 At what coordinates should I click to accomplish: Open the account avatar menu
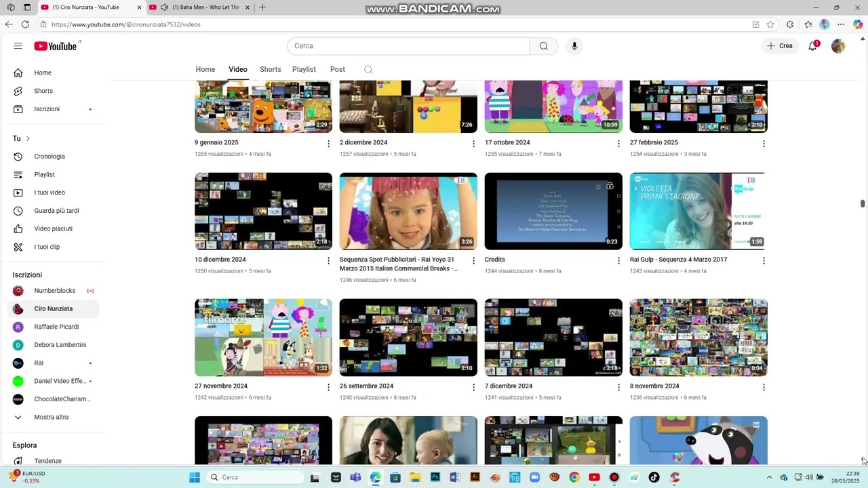pos(838,46)
